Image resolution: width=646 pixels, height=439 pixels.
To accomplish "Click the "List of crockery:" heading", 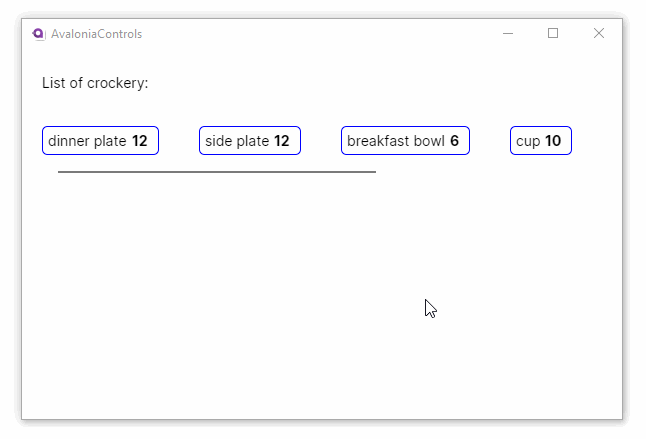I will (x=95, y=83).
